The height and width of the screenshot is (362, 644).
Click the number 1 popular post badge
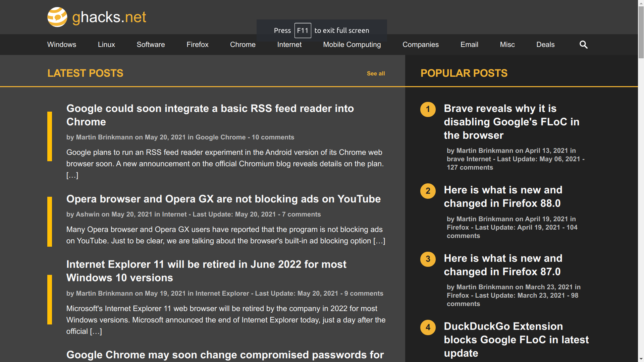[x=428, y=109]
